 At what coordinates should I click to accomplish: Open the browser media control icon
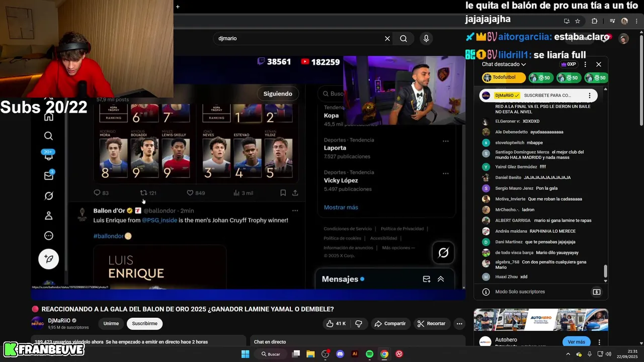coord(612,21)
